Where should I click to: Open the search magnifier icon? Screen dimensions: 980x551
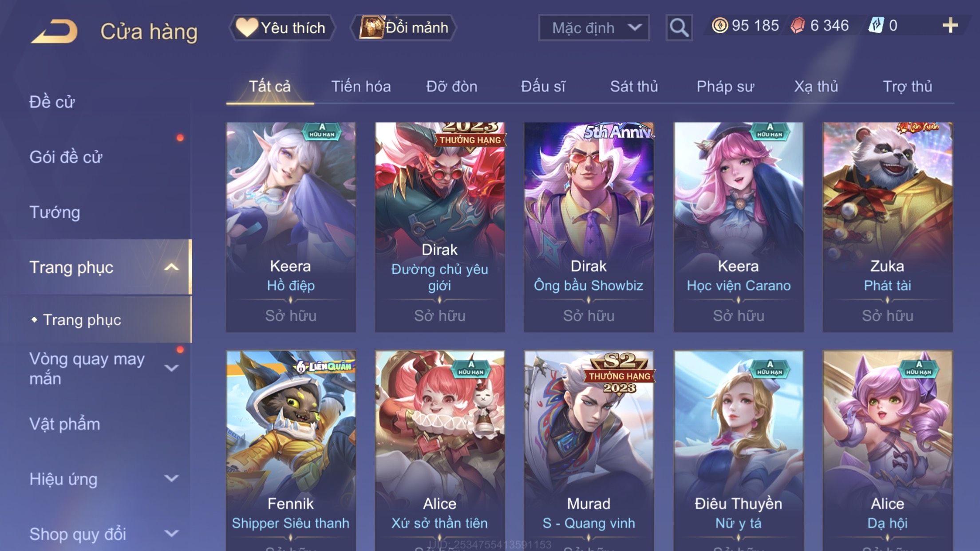pyautogui.click(x=679, y=28)
